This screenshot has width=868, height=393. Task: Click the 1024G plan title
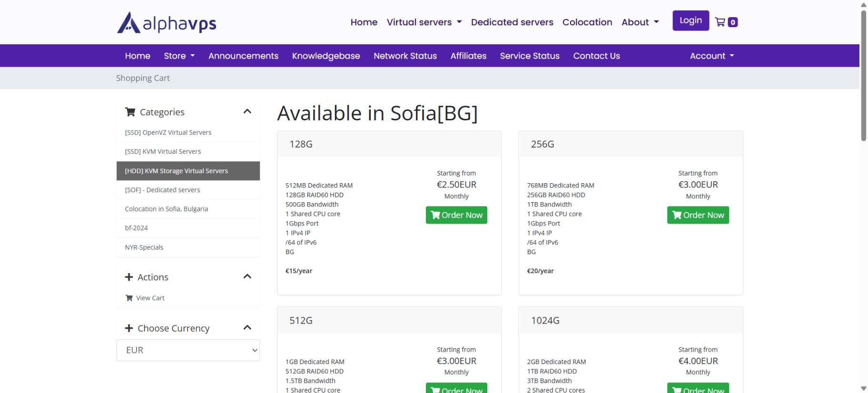pyautogui.click(x=545, y=321)
